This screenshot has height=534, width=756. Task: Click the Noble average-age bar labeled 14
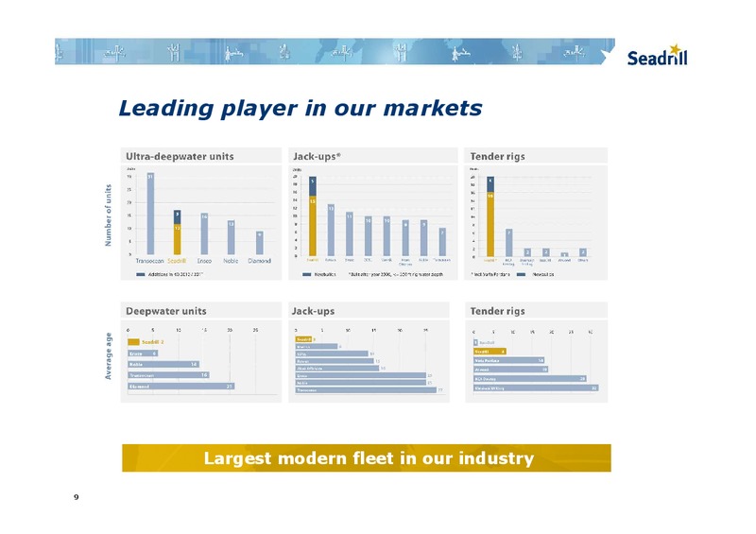[x=163, y=365]
